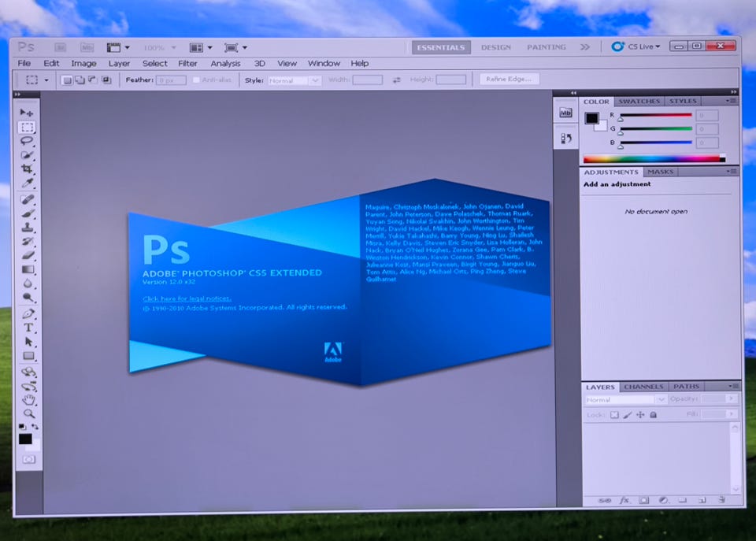Launch Bridge from application bar
Image resolution: width=756 pixels, height=541 pixels.
click(x=61, y=47)
